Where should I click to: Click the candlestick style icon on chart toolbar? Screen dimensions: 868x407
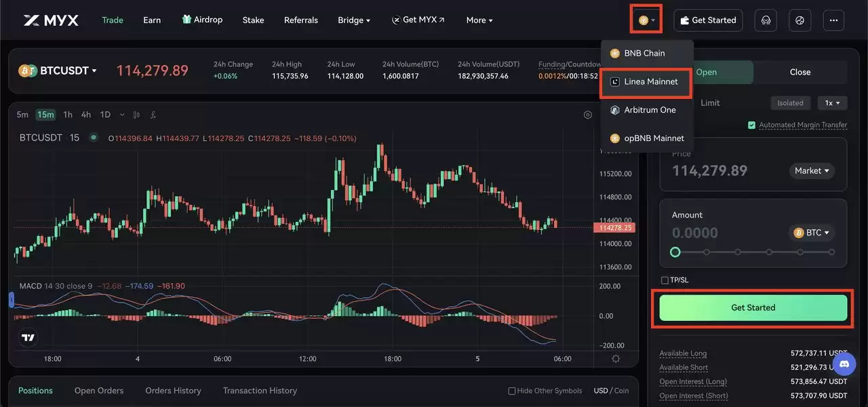(x=136, y=115)
